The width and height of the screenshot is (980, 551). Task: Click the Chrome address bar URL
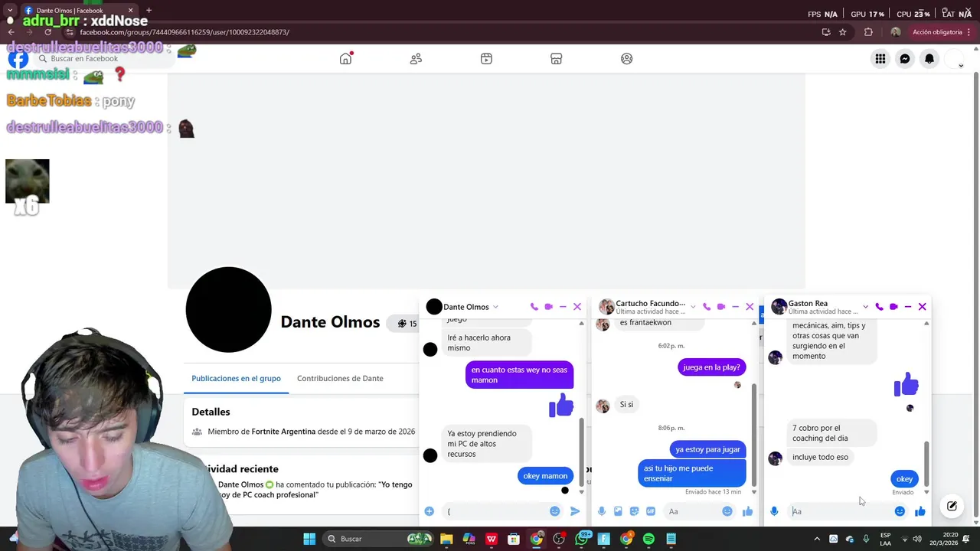coord(184,32)
